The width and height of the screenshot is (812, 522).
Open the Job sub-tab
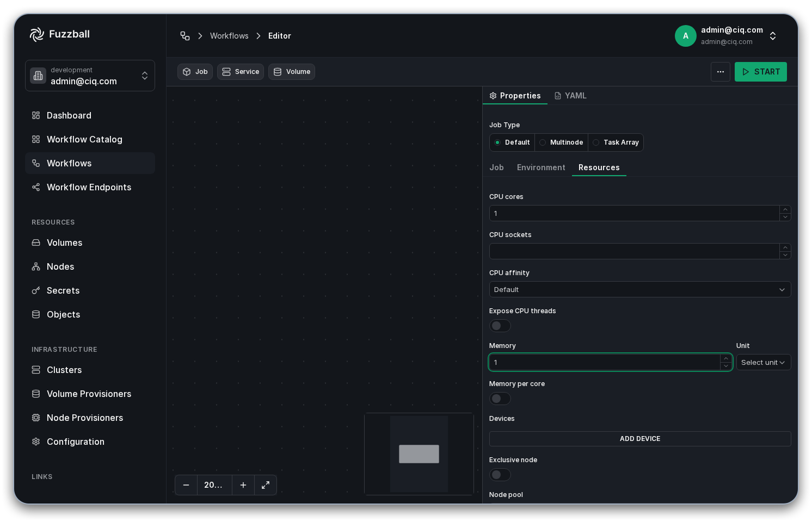tap(496, 167)
